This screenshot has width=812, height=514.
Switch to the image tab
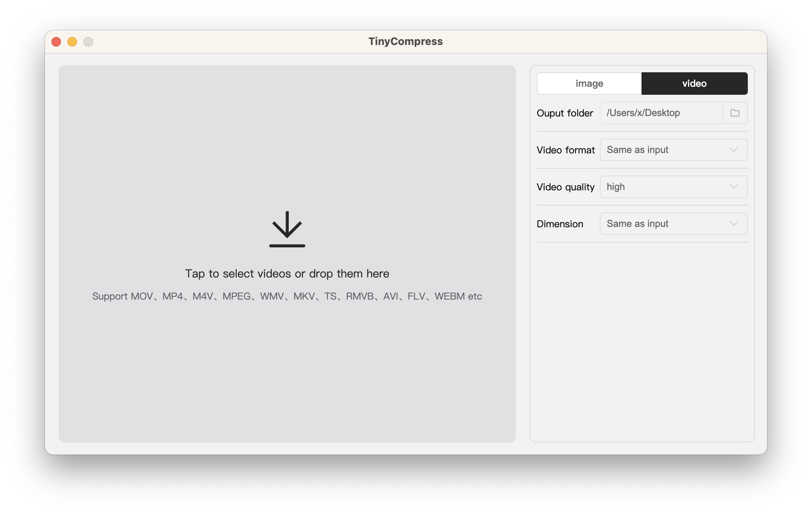point(589,84)
